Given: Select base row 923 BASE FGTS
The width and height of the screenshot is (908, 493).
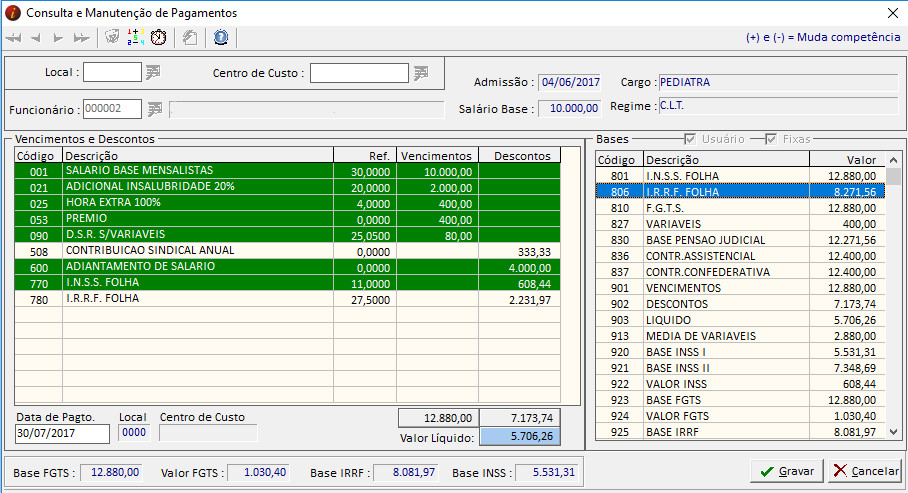Looking at the screenshot, I should pyautogui.click(x=740, y=400).
